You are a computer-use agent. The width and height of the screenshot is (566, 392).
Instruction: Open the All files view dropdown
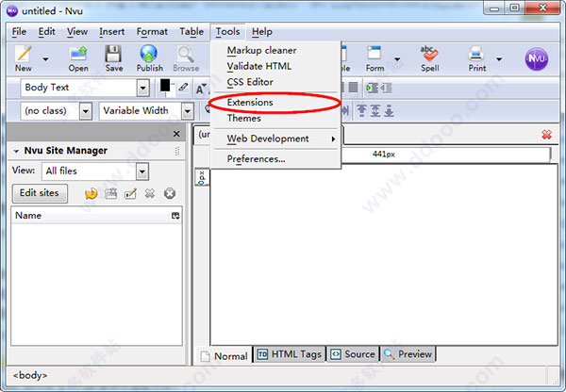(142, 171)
